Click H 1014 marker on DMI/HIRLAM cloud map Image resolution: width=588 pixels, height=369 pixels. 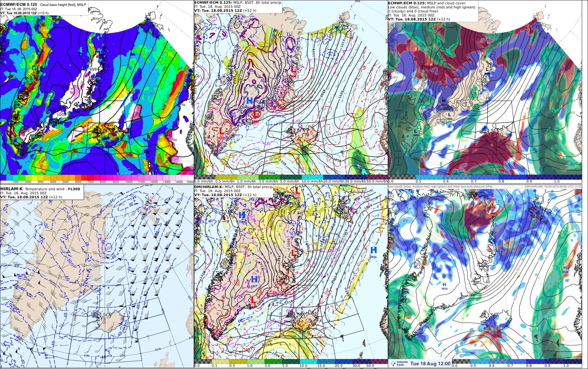[444, 286]
